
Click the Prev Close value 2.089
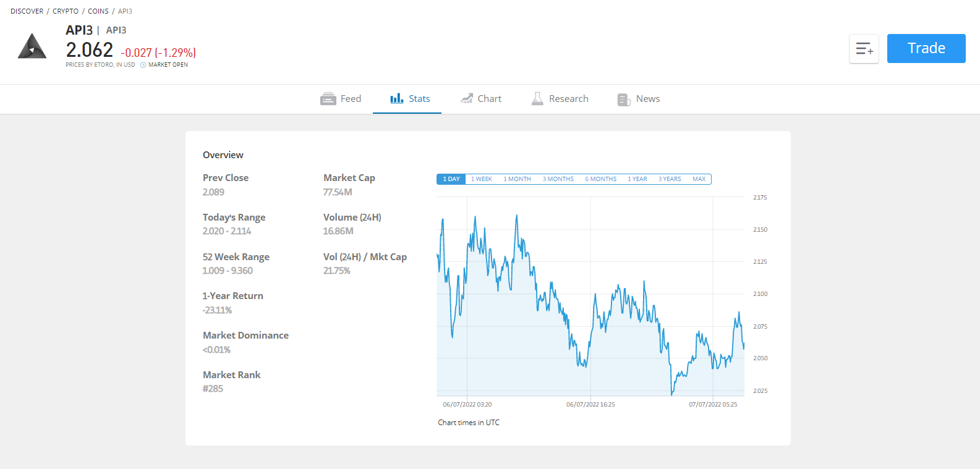click(213, 192)
